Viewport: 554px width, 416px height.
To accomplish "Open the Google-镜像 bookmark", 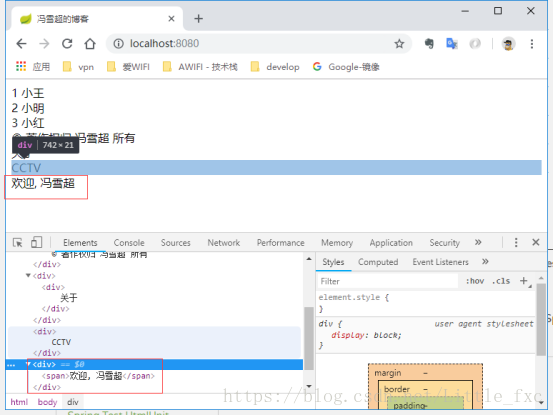I will click(346, 67).
